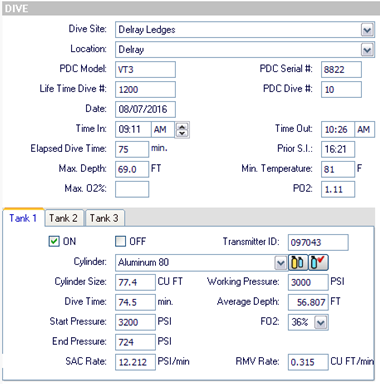Expand the Cylinder Aluminum 80 dropdown
This screenshot has width=380, height=384.
[281, 263]
